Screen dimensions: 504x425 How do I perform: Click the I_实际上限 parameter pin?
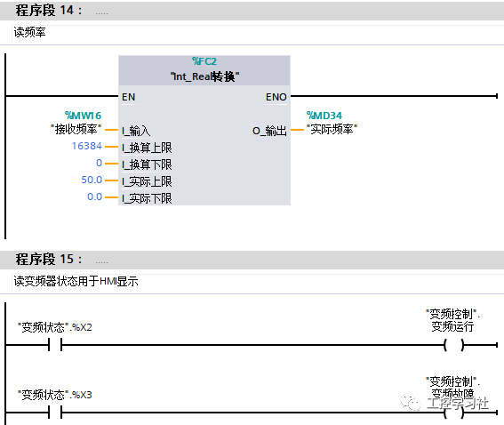pyautogui.click(x=147, y=181)
